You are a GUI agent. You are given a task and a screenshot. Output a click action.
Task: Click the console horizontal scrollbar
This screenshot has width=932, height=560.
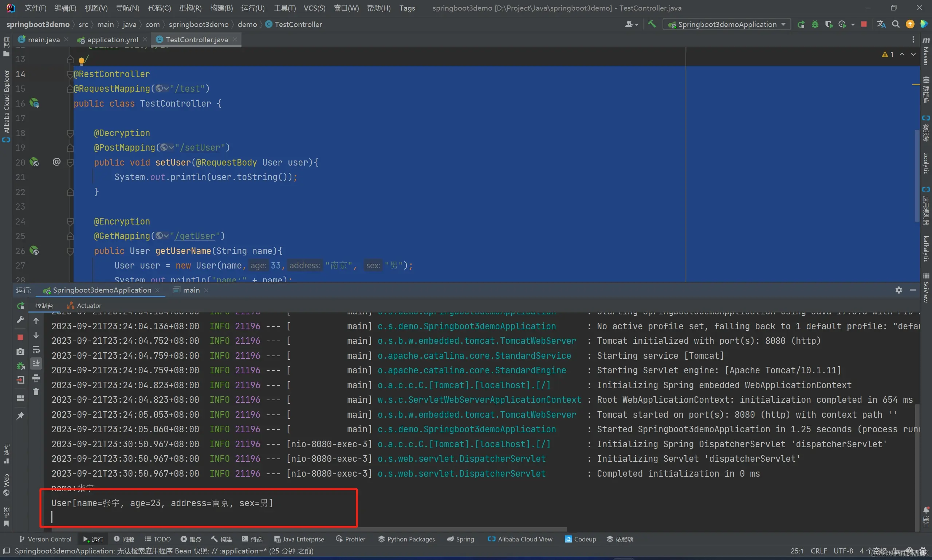point(302,529)
